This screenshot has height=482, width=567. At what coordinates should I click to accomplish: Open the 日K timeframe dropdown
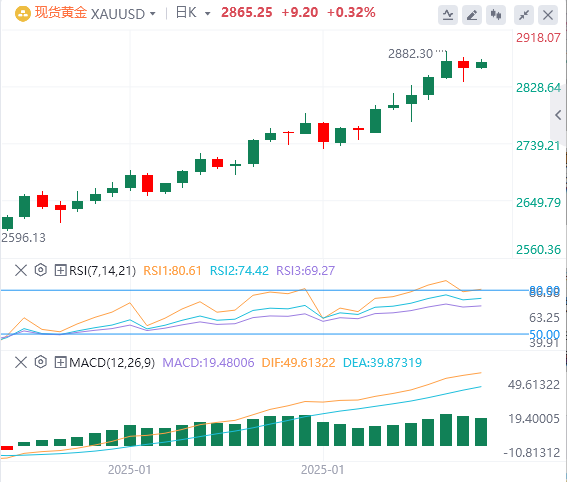(193, 13)
